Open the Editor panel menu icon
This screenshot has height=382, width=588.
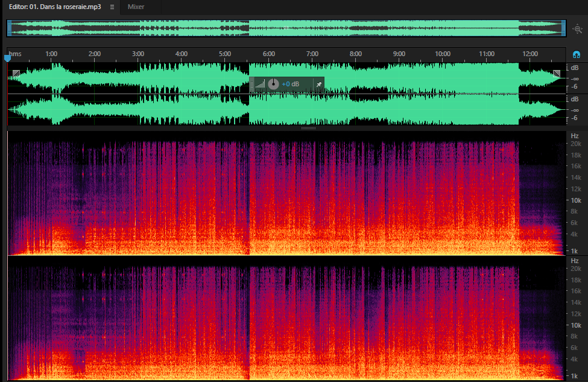112,7
